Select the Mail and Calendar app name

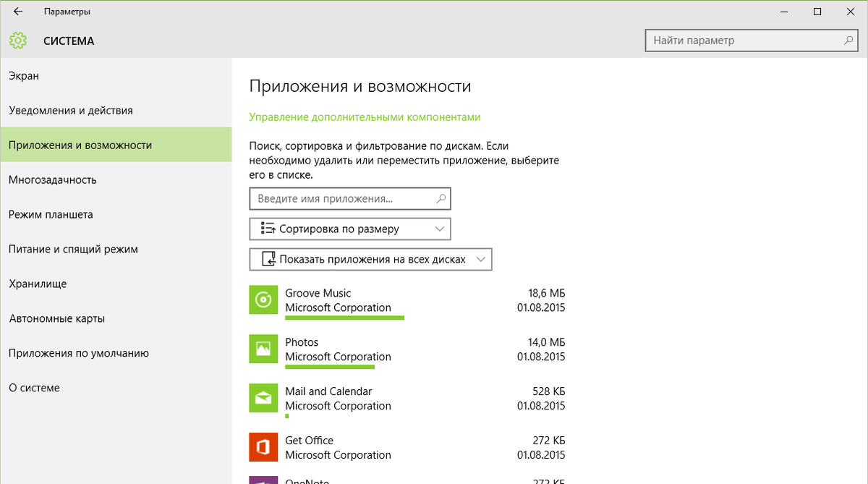coord(328,391)
